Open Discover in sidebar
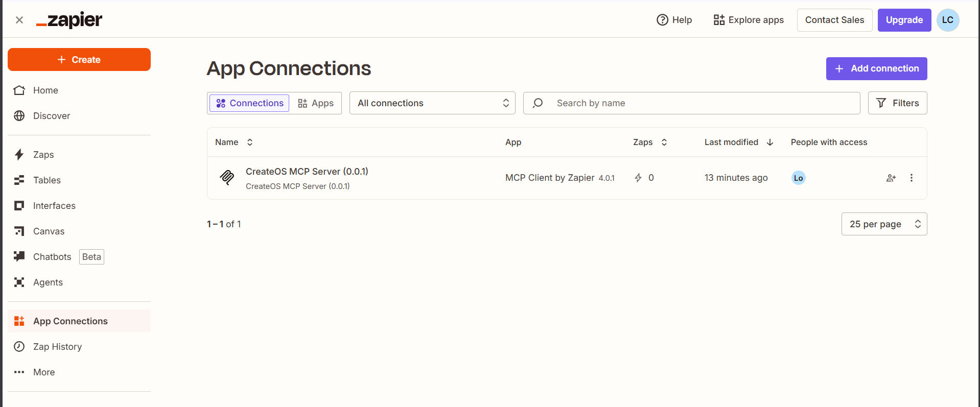 pos(79,116)
